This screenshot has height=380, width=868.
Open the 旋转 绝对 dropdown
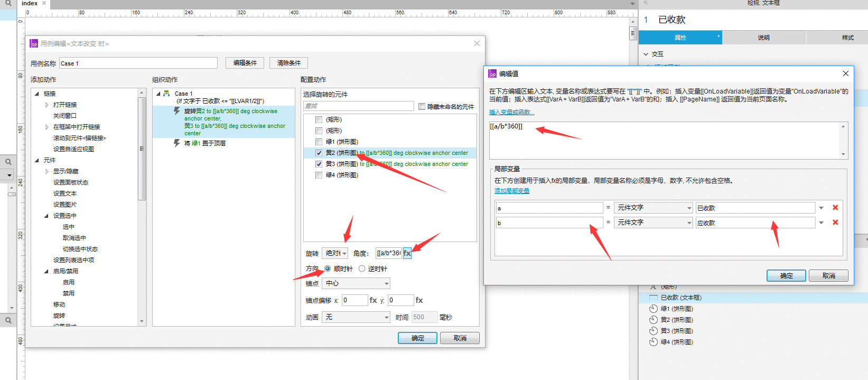point(335,253)
